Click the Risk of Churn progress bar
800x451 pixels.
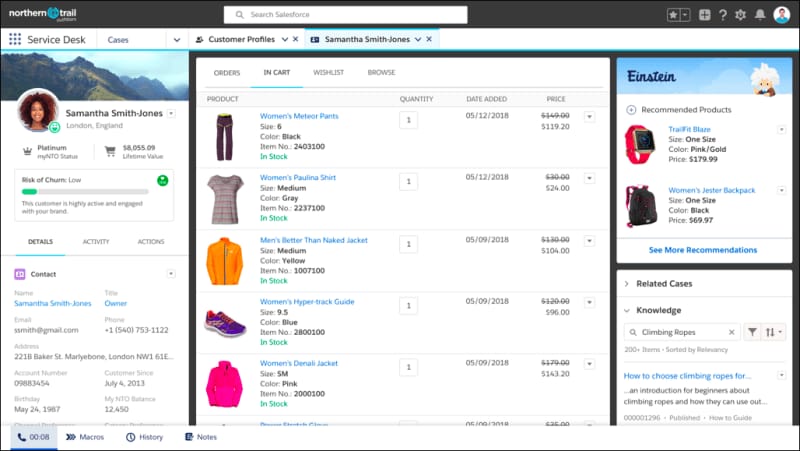[85, 192]
